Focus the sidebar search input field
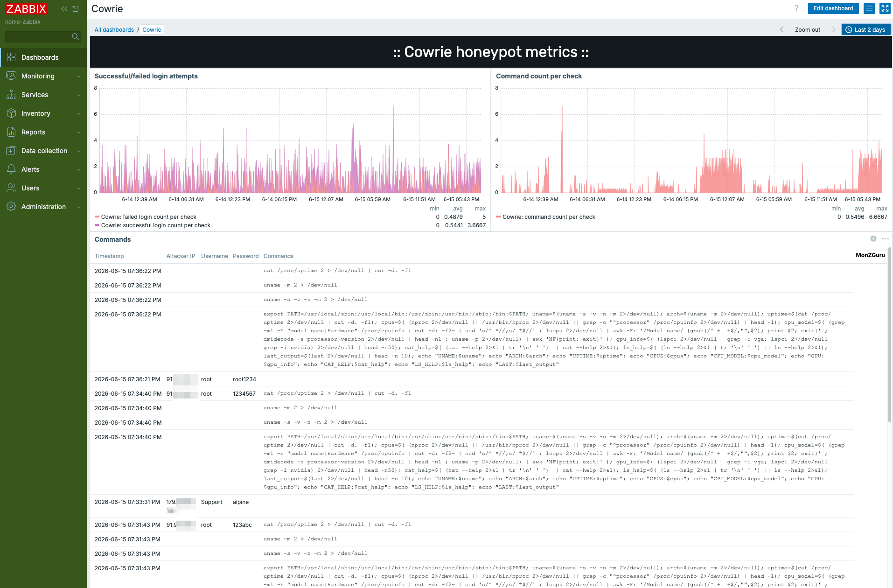893x588 pixels. click(x=42, y=37)
